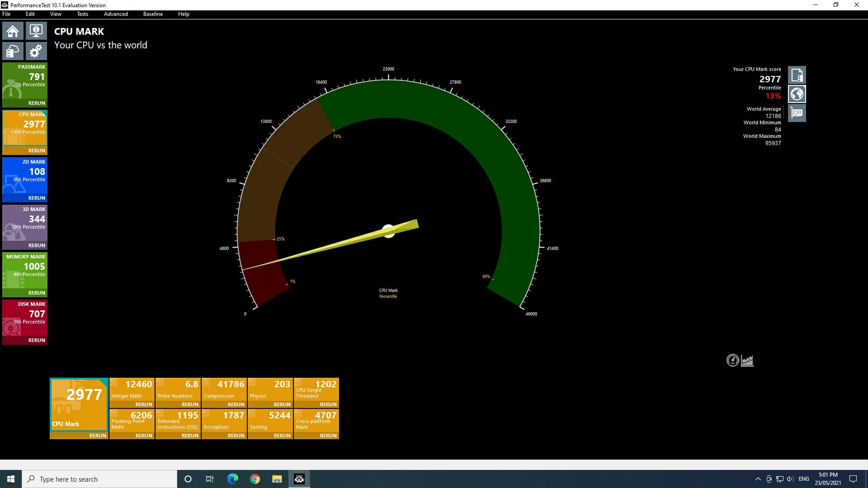The image size is (868, 488).
Task: Open the world globe comparison icon
Action: (x=797, y=94)
